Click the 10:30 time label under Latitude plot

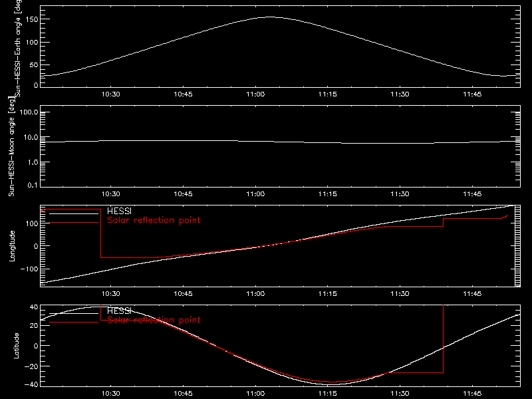[111, 394]
